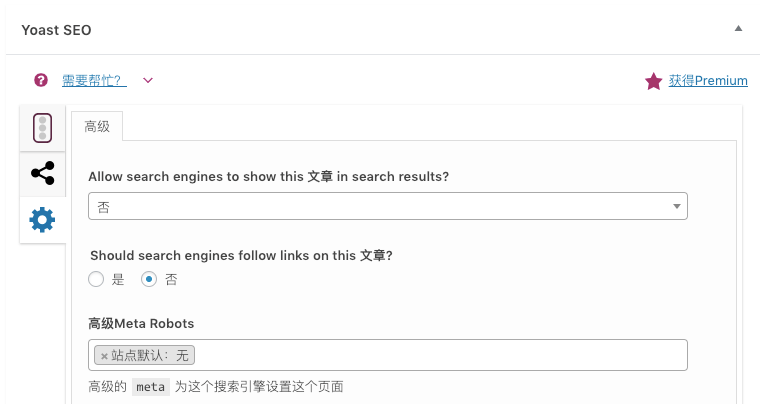The image size is (760, 404).
Task: Click the 站点默认: 无 tag chip
Action: point(144,355)
